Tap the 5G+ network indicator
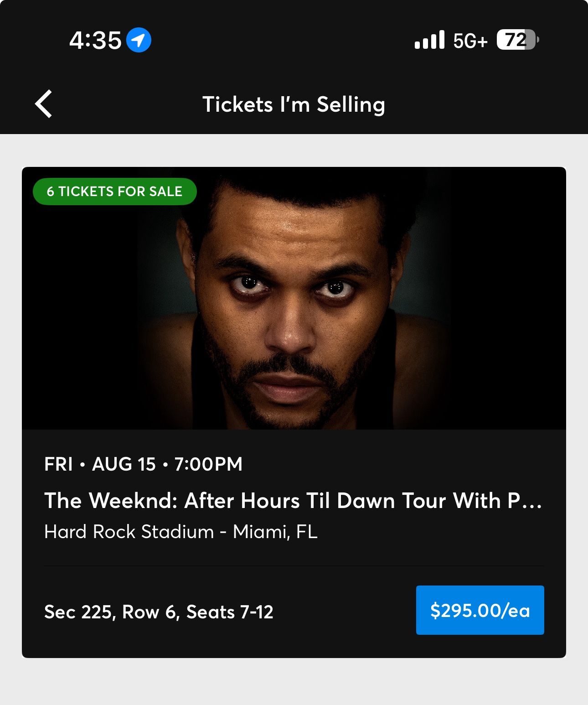The image size is (588, 705). point(469,41)
